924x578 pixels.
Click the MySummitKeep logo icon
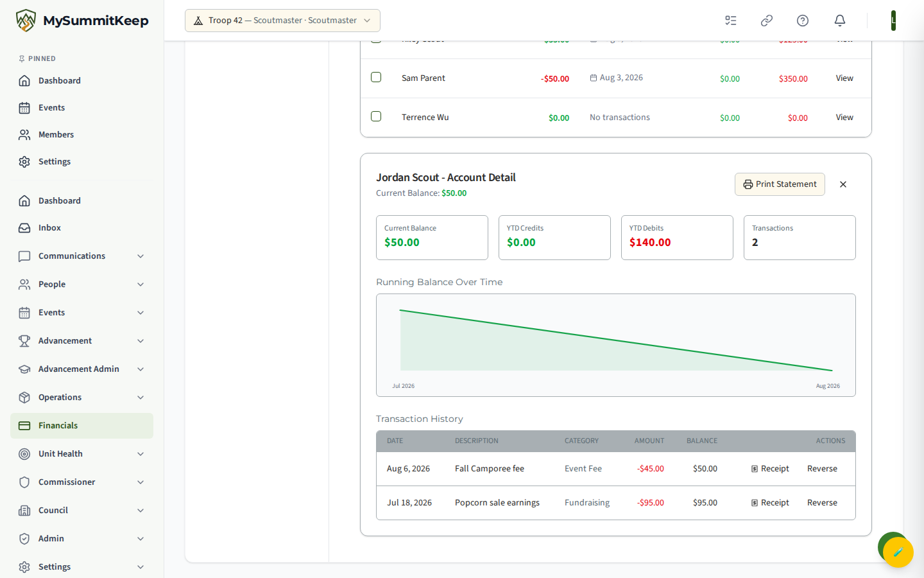click(x=26, y=21)
